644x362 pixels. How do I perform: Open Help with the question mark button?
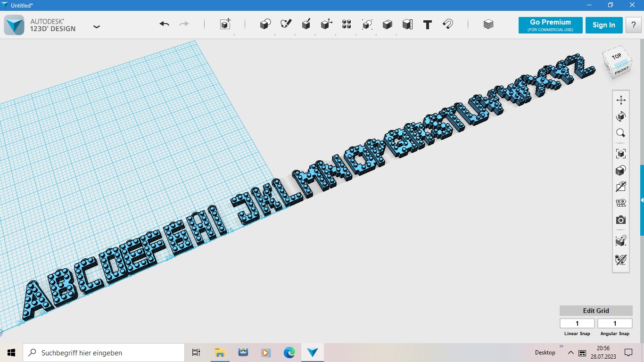[x=633, y=25]
